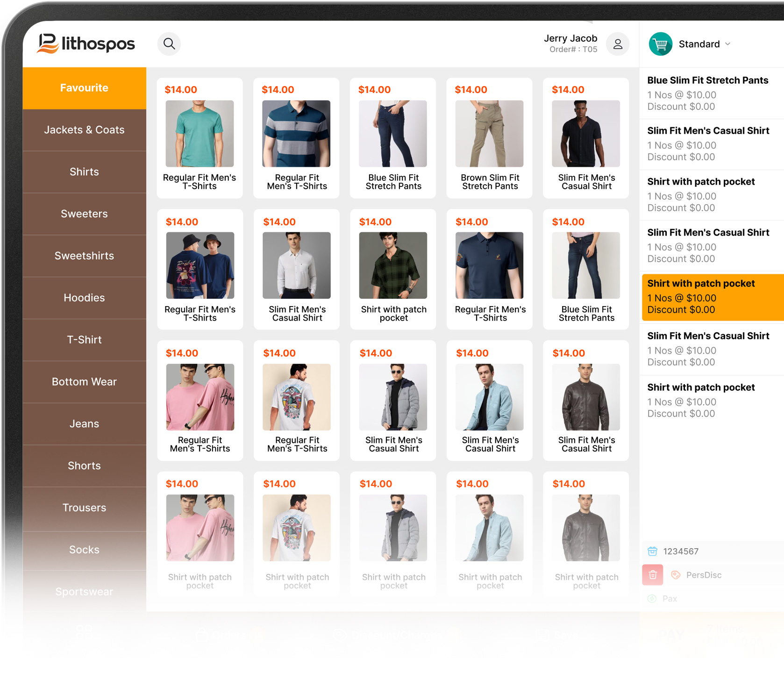Add pink tee product labeled Regular Fit Men's T-Shirts
784x680 pixels.
pyautogui.click(x=200, y=401)
